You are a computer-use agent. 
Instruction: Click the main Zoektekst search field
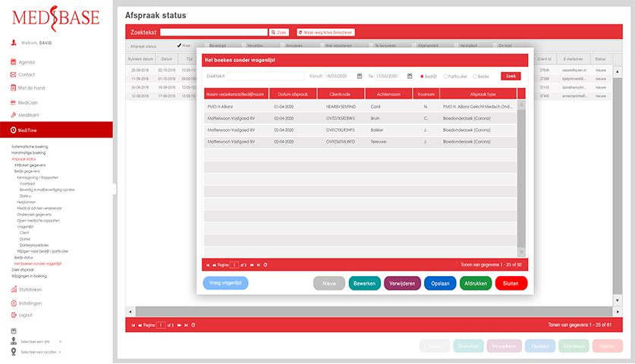click(x=214, y=33)
